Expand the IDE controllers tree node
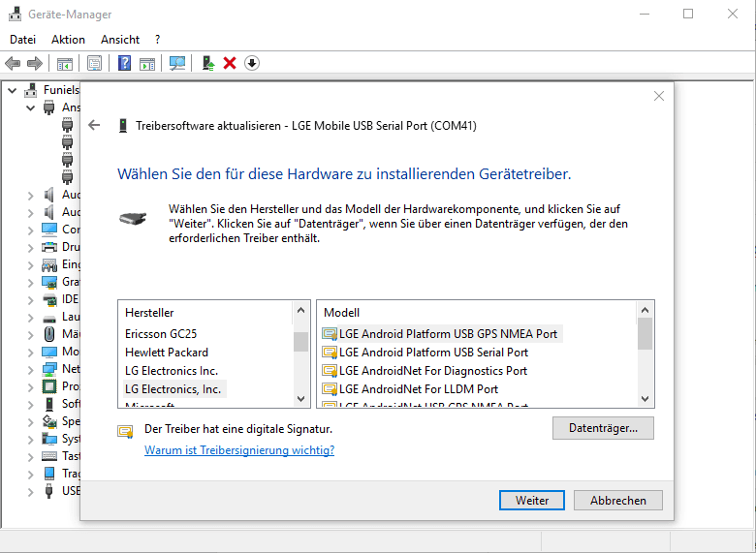The image size is (756, 553). click(x=30, y=299)
